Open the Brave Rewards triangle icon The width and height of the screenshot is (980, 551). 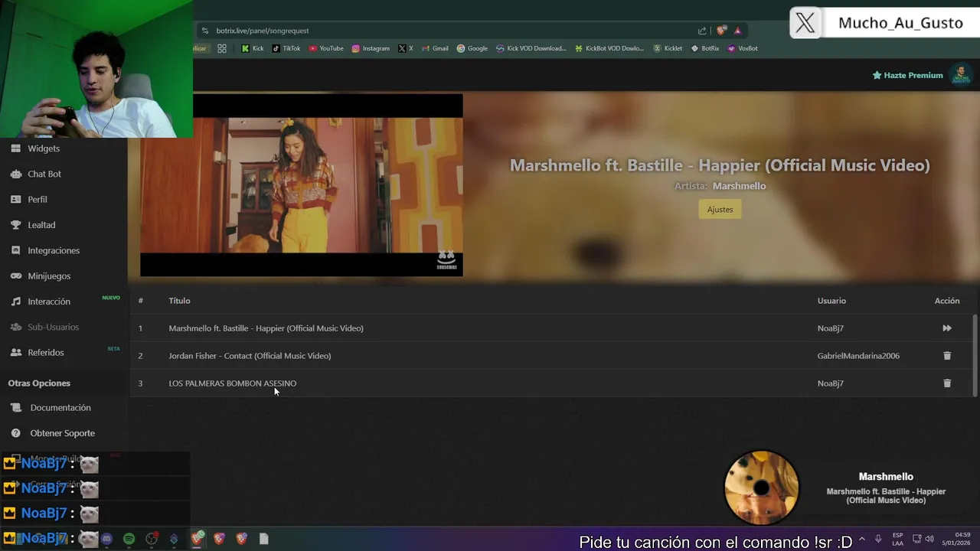pyautogui.click(x=737, y=31)
